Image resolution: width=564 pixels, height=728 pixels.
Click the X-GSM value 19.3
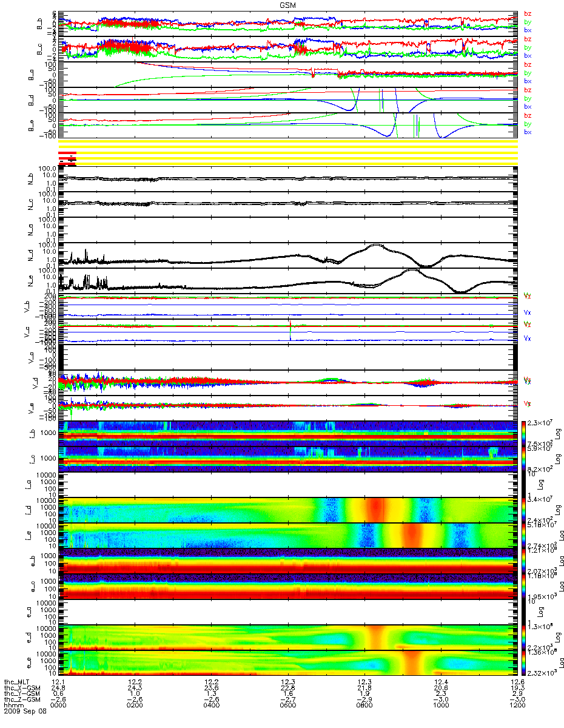tap(517, 688)
